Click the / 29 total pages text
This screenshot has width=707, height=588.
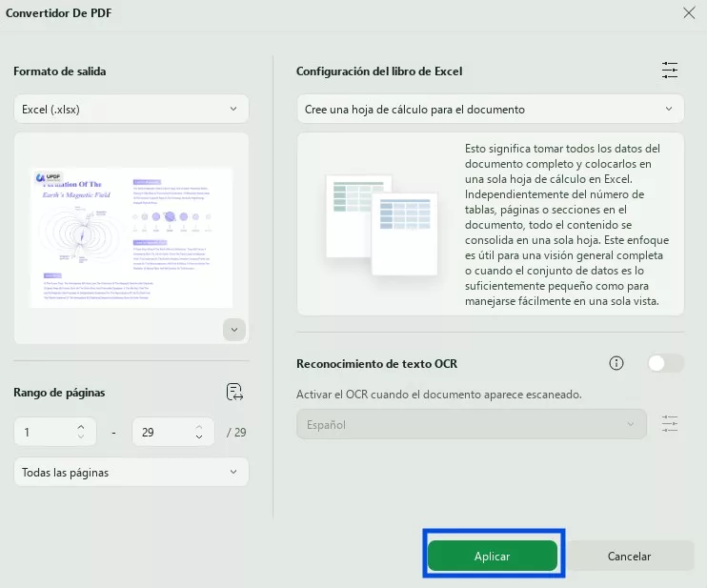tap(236, 433)
